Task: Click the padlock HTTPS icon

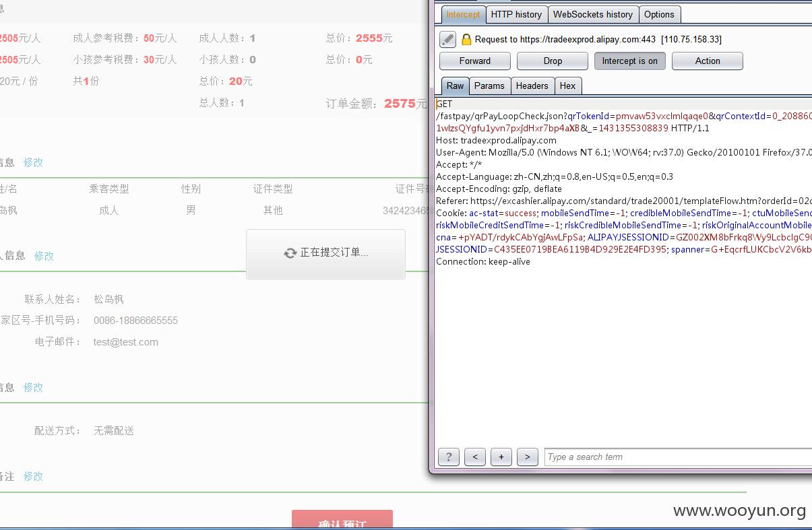Action: coord(466,39)
